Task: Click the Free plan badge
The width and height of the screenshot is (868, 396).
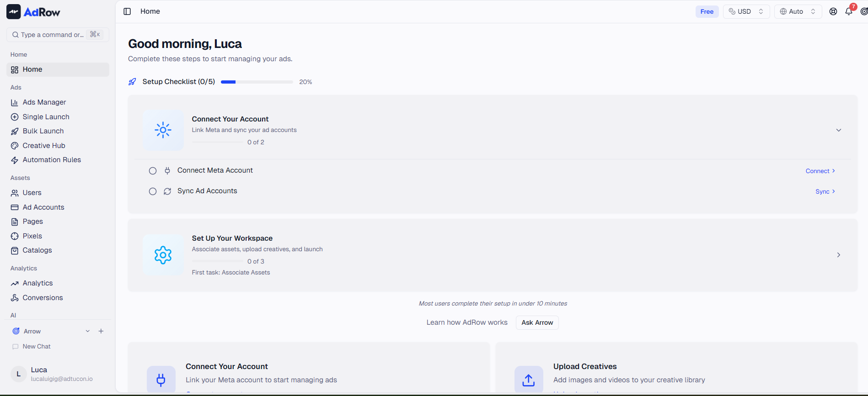Action: coord(707,11)
